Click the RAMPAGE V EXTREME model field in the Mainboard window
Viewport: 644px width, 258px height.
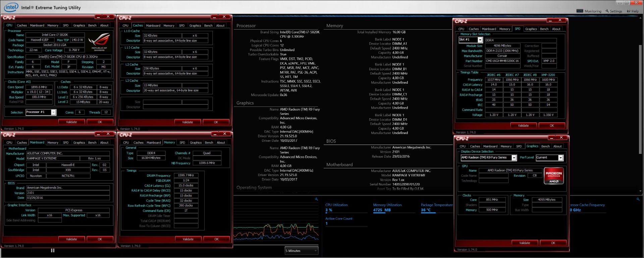53,159
